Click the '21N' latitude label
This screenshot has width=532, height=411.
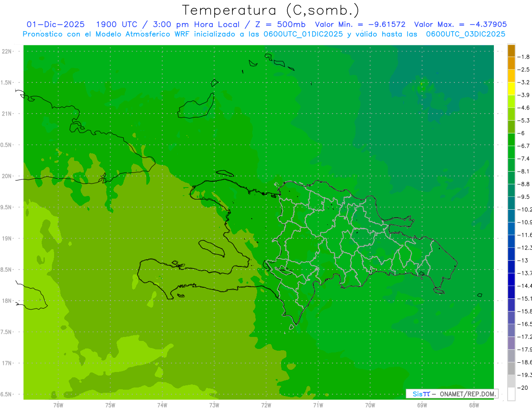7,114
